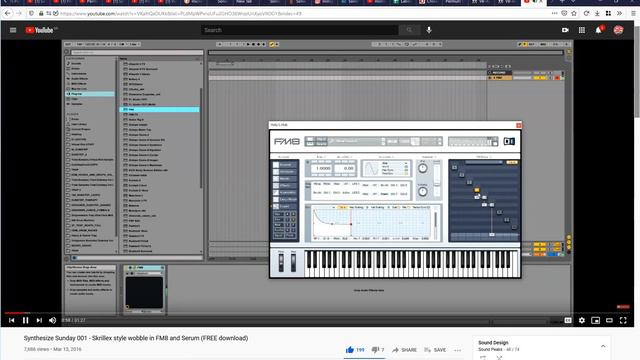The image size is (640, 360).
Task: Expand the toolbar overflow chevron
Action: pyautogui.click(x=619, y=13)
